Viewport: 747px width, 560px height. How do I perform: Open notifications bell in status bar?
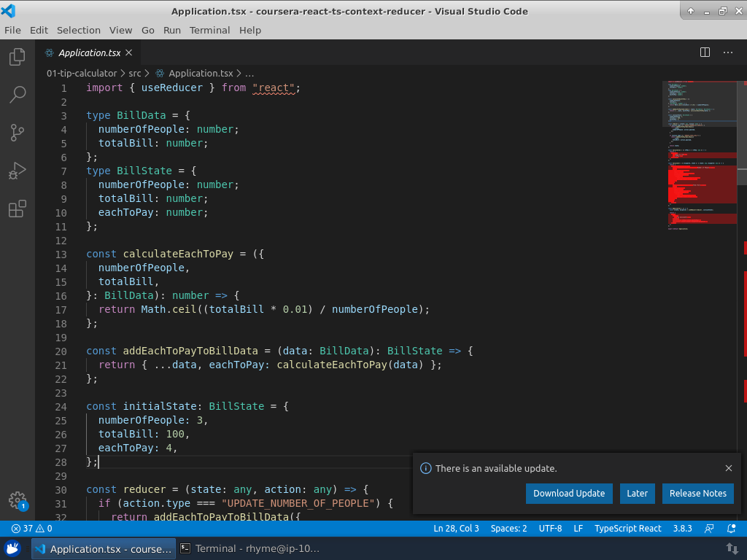point(732,529)
